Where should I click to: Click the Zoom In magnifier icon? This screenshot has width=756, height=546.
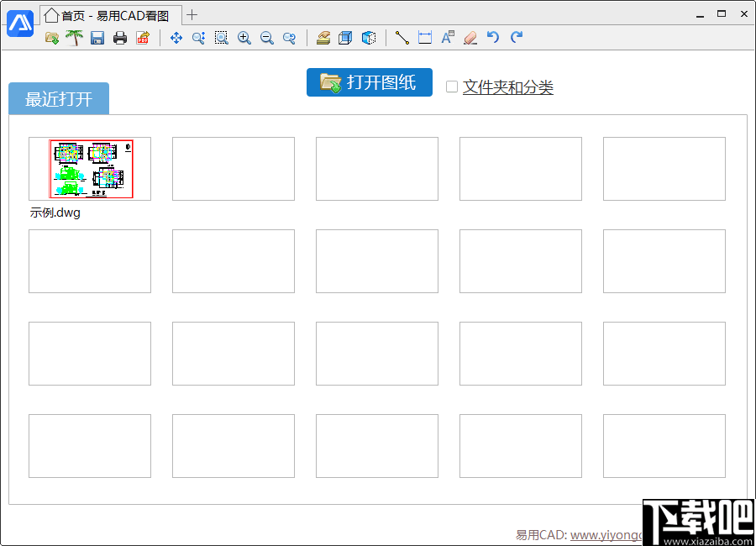(x=244, y=38)
